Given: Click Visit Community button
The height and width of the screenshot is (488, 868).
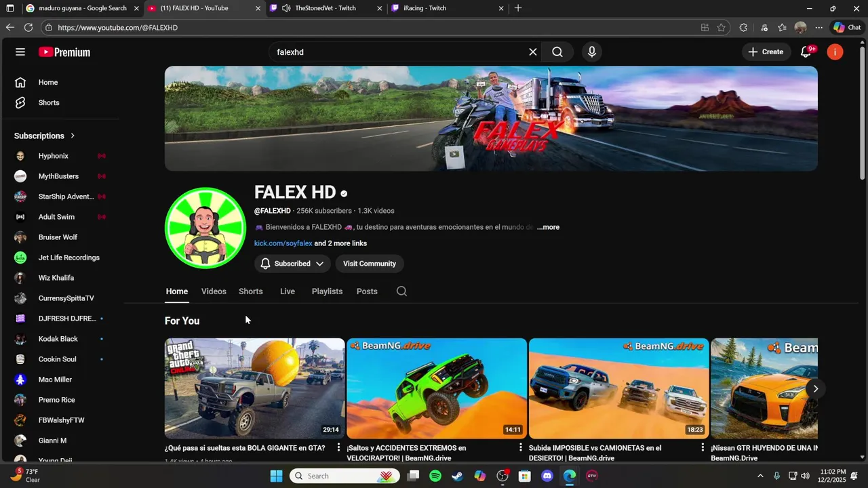Looking at the screenshot, I should pos(370,264).
